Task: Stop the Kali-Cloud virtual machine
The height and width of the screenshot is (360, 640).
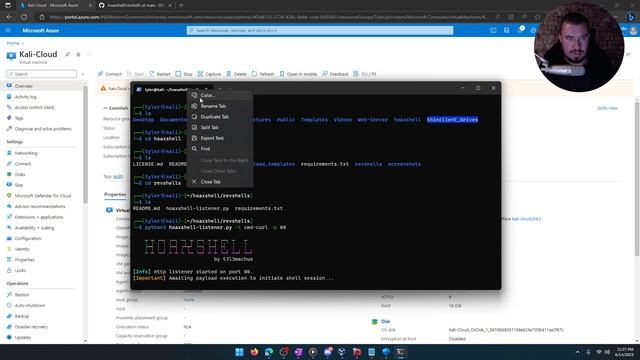Action: [x=184, y=74]
